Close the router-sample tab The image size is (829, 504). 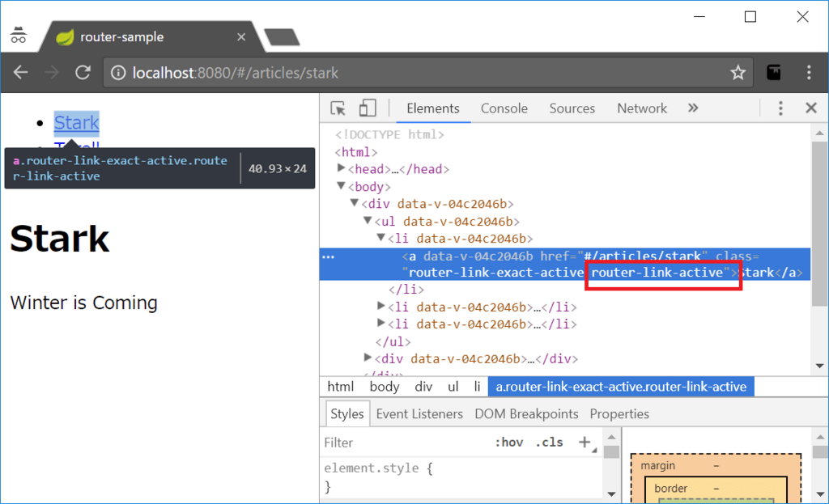[241, 37]
